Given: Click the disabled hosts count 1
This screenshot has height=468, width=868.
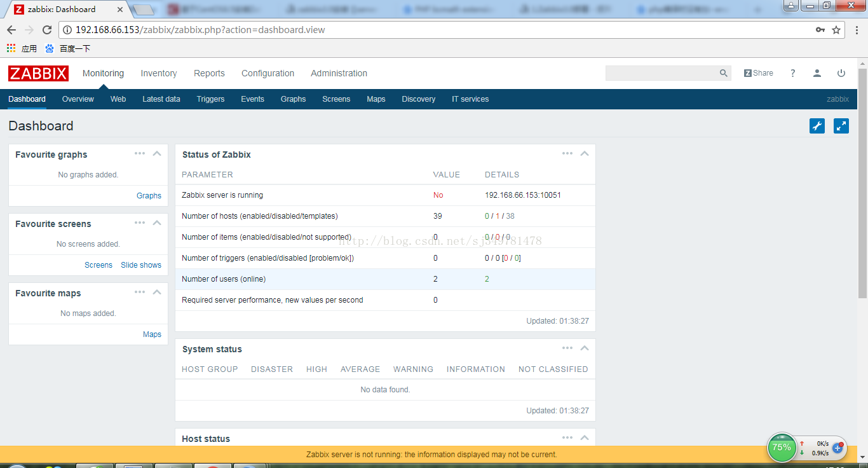Looking at the screenshot, I should pos(498,216).
